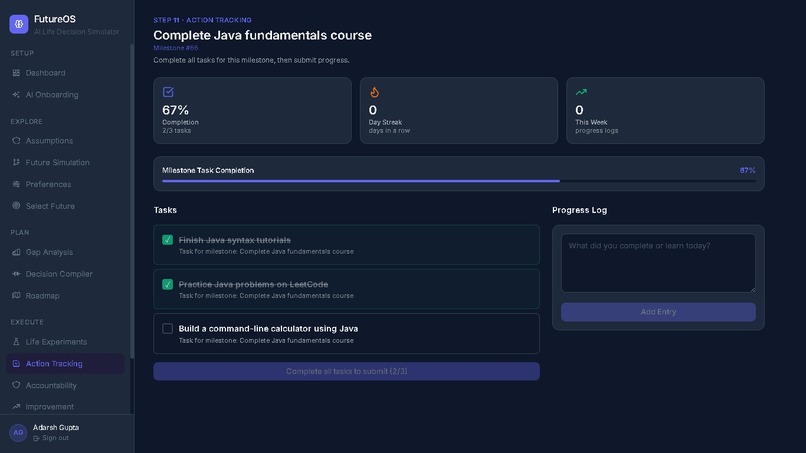Click the Day Streak flame icon
The width and height of the screenshot is (806, 453).
(x=374, y=92)
